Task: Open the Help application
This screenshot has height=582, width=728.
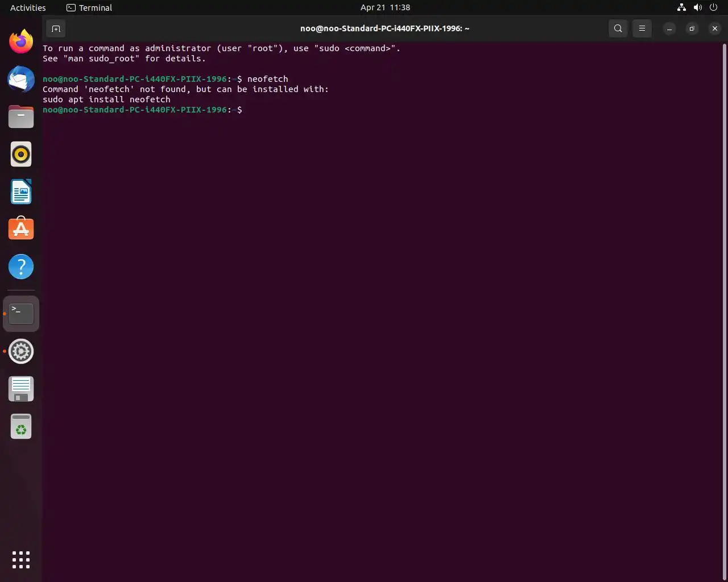Action: (21, 267)
